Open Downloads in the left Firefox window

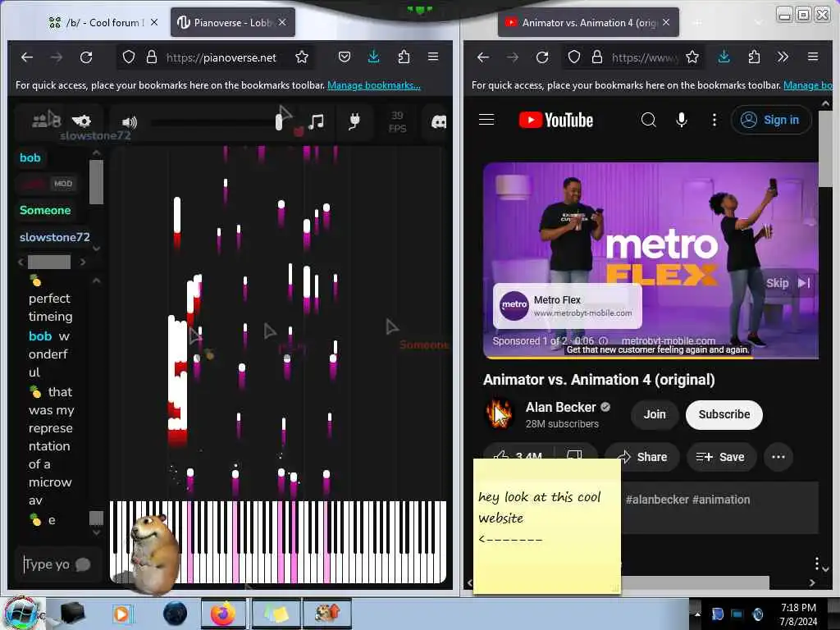point(374,57)
